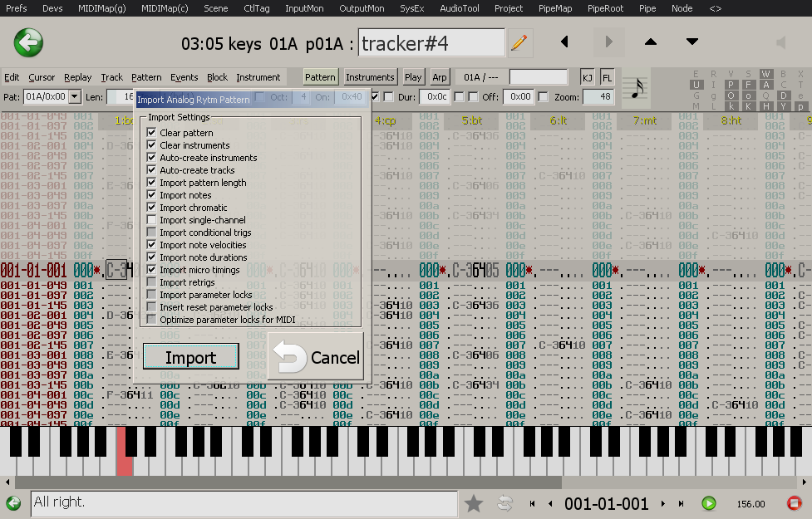Click the horizontal scrollbar below the piano
Image resolution: width=812 pixels, height=519 pixels.
pos(406,482)
